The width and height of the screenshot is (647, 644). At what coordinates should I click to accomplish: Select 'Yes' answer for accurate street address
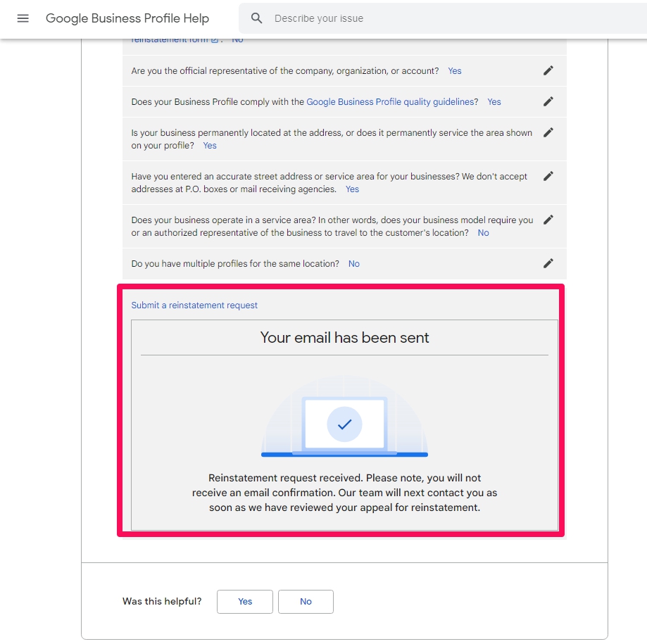(x=352, y=189)
